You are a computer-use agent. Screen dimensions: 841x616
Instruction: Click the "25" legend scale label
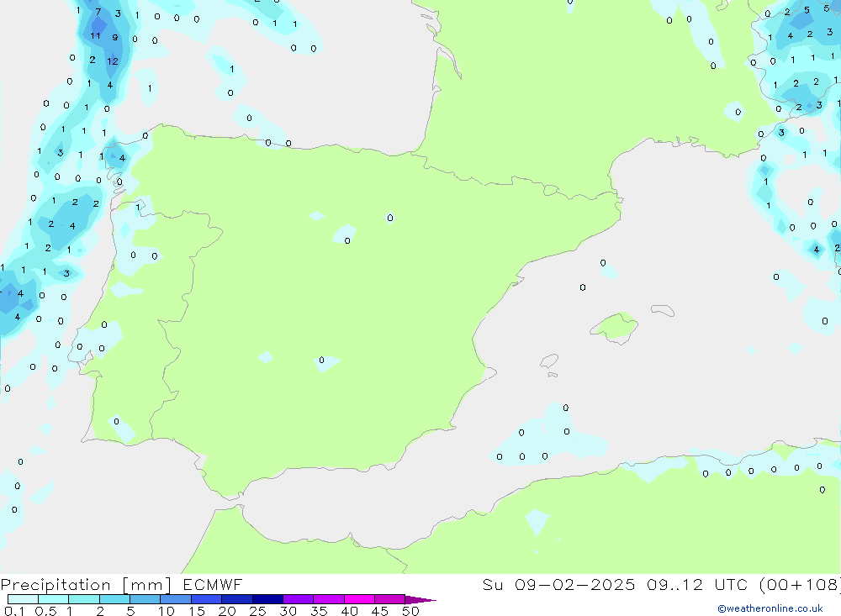click(257, 611)
